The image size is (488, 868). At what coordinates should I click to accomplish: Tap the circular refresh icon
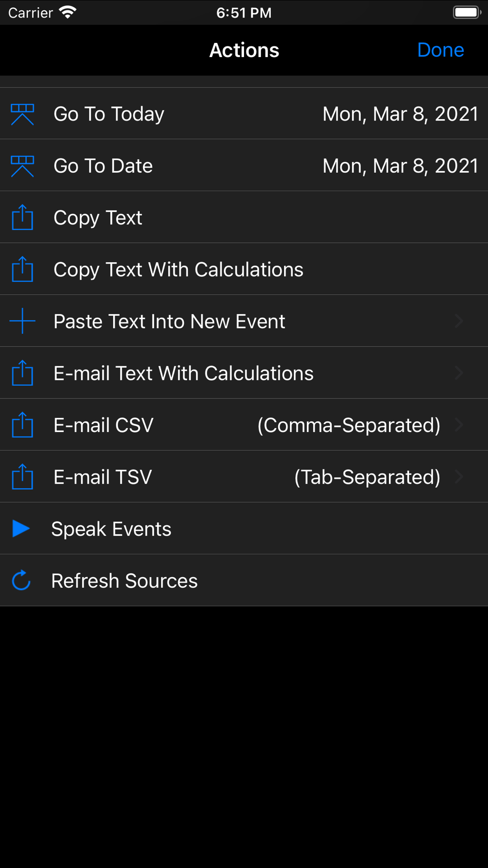coord(21,580)
